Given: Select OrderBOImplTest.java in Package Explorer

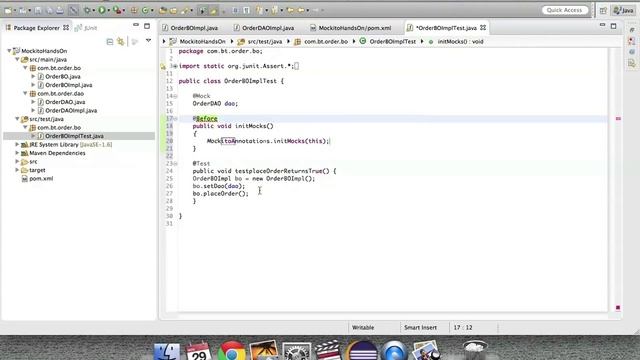Looking at the screenshot, I should pyautogui.click(x=74, y=136).
